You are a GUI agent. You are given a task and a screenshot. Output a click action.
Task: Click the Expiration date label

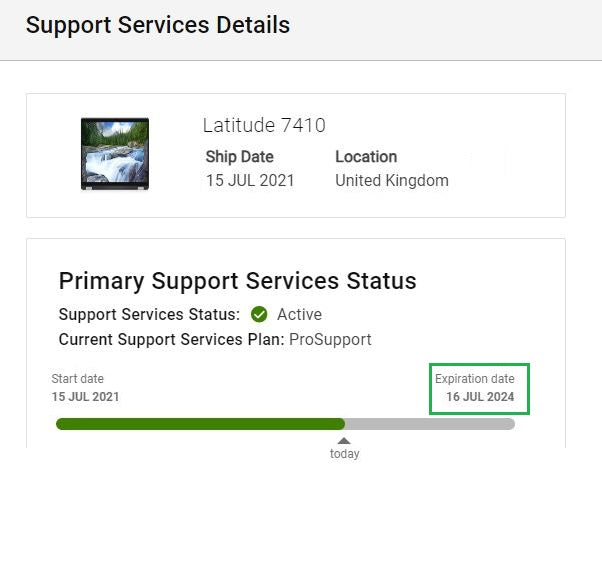coord(475,379)
